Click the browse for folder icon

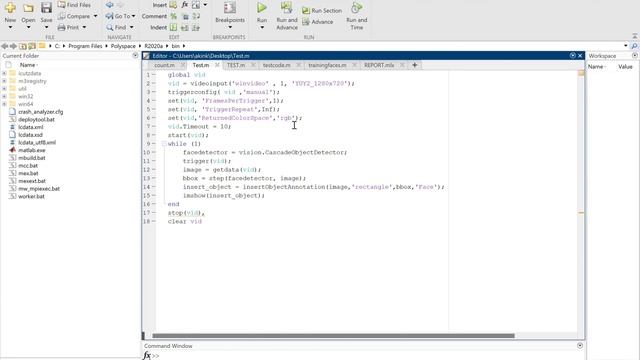pos(32,46)
